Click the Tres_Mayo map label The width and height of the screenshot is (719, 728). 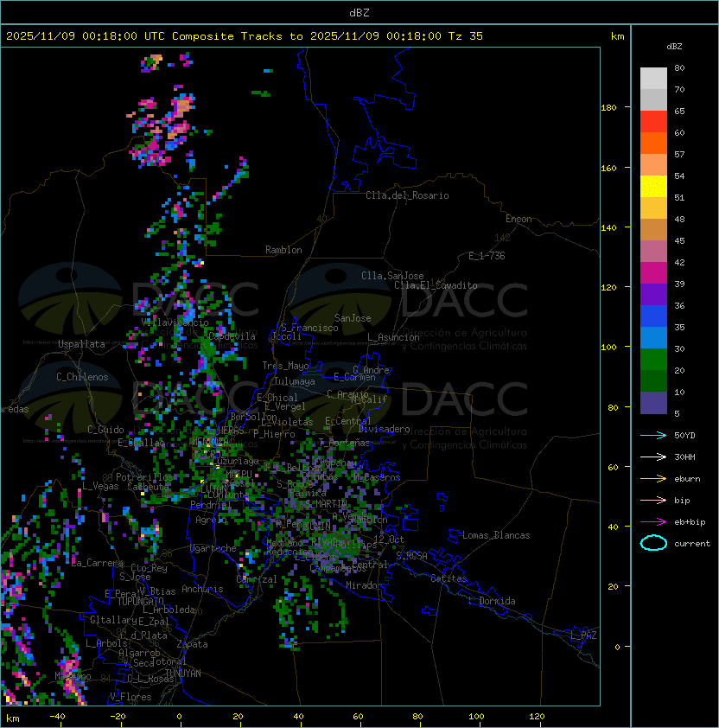tap(285, 366)
